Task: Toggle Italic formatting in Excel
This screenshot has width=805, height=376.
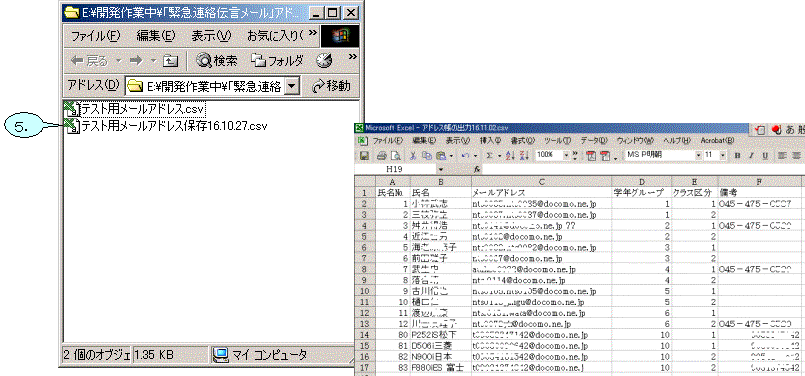Action: 751,155
